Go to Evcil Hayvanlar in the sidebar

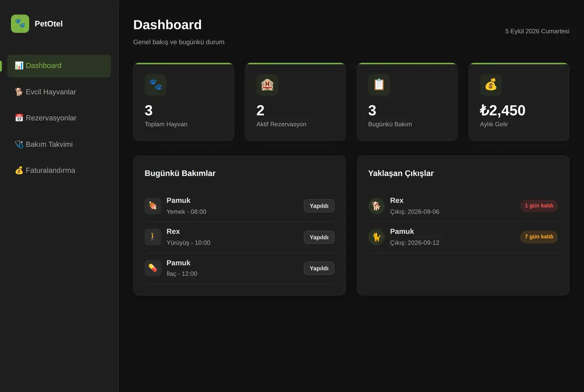59,92
